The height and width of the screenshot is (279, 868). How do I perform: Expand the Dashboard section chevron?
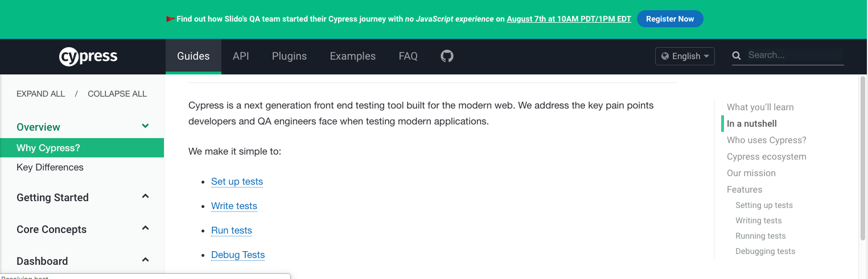(x=145, y=260)
